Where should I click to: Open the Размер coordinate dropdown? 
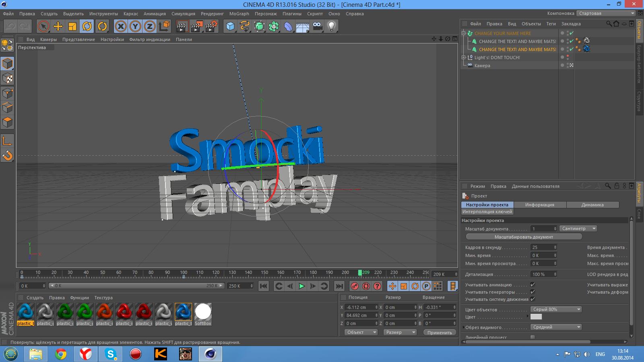coord(400,332)
